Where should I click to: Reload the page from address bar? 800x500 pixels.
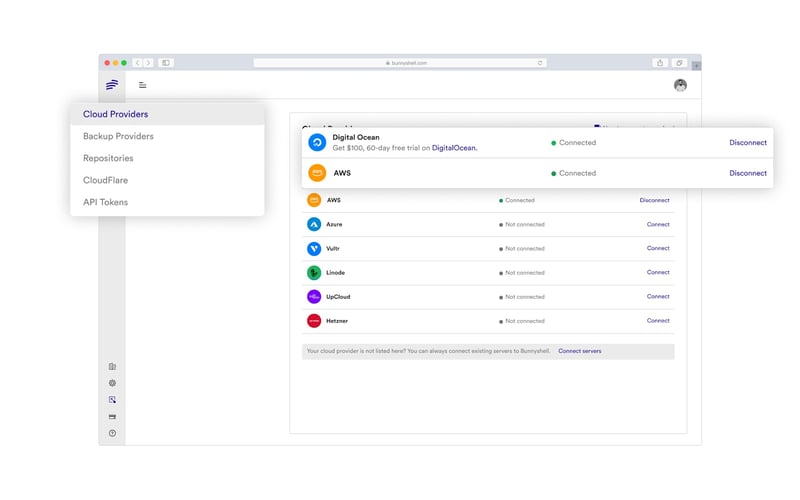tap(540, 63)
